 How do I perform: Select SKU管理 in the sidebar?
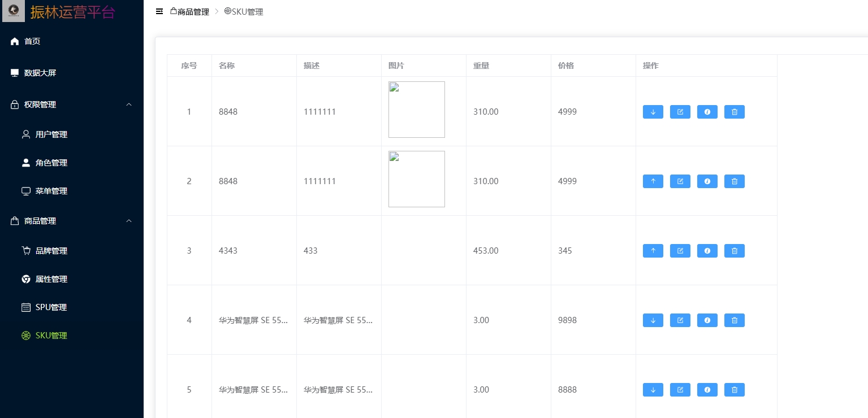72,336
